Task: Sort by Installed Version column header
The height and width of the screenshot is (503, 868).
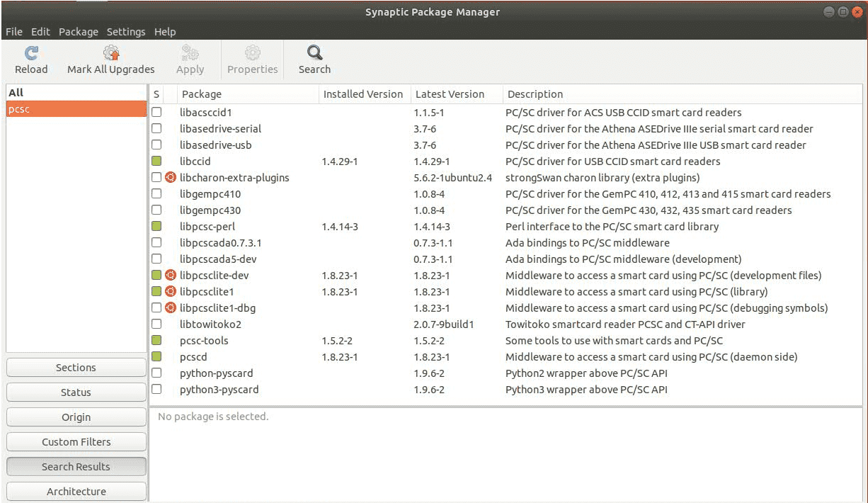Action: 363,94
